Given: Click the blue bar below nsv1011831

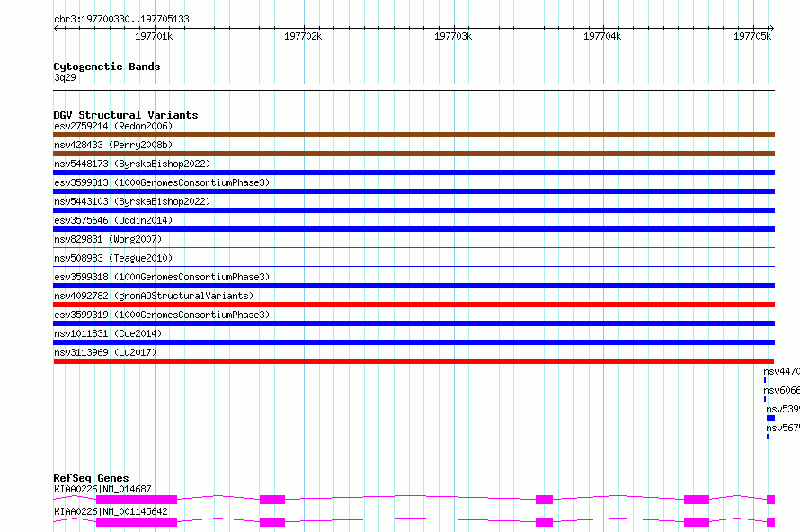Looking at the screenshot, I should pos(413,342).
